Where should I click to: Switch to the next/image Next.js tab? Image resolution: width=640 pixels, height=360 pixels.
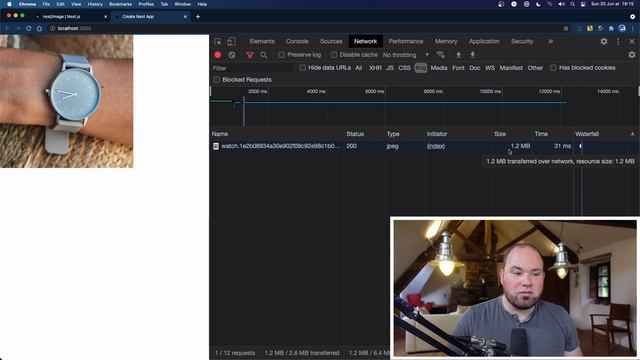(x=72, y=17)
